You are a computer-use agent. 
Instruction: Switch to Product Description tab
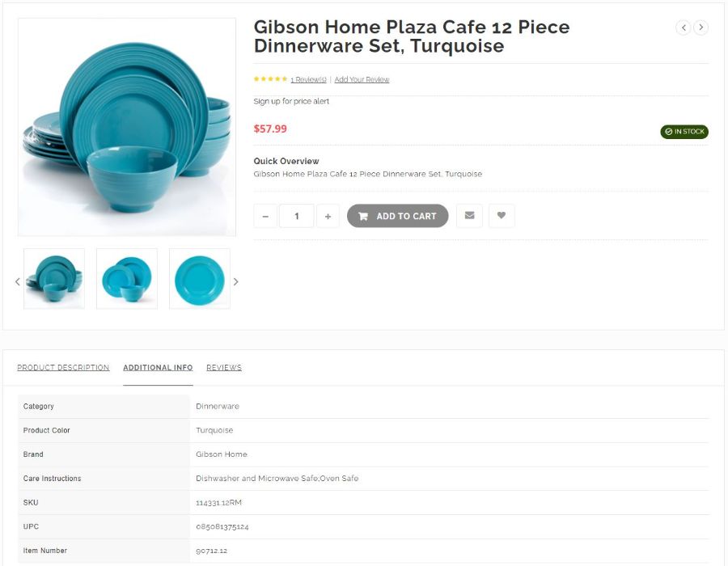click(x=63, y=367)
